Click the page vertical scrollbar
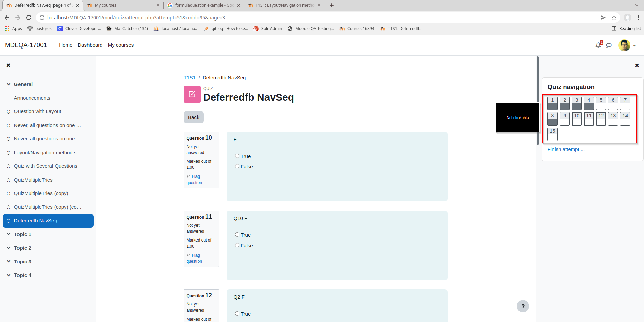This screenshot has width=644, height=322. 538,100
